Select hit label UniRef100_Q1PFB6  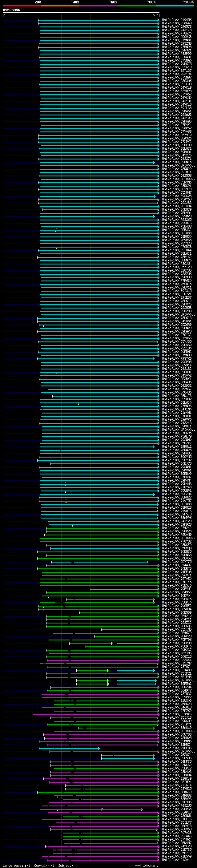pos(177,749)
